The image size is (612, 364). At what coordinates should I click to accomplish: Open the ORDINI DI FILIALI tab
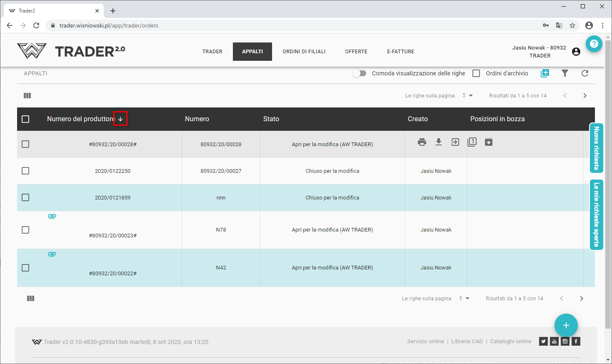(x=304, y=52)
